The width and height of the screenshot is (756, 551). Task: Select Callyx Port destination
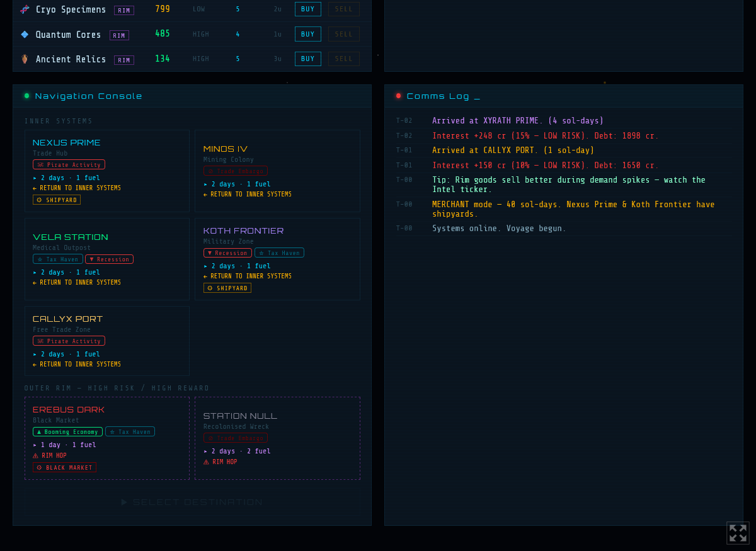click(x=107, y=341)
